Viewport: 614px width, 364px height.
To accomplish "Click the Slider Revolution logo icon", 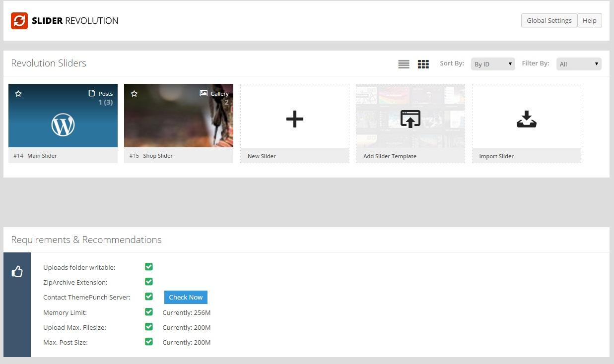I will point(19,21).
